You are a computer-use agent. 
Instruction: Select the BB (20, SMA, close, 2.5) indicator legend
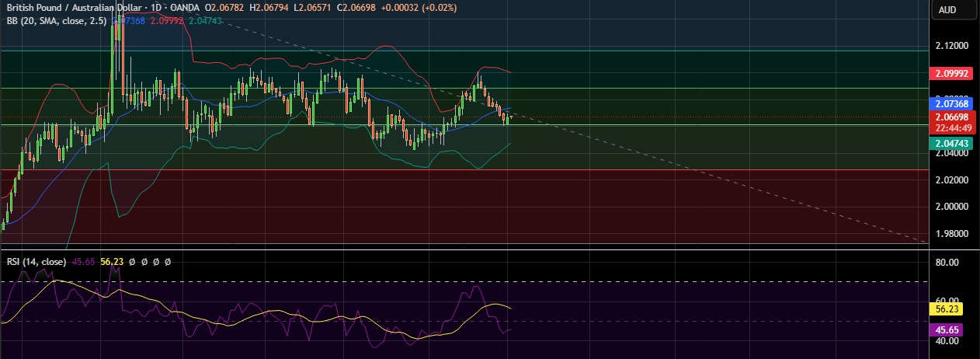point(56,21)
